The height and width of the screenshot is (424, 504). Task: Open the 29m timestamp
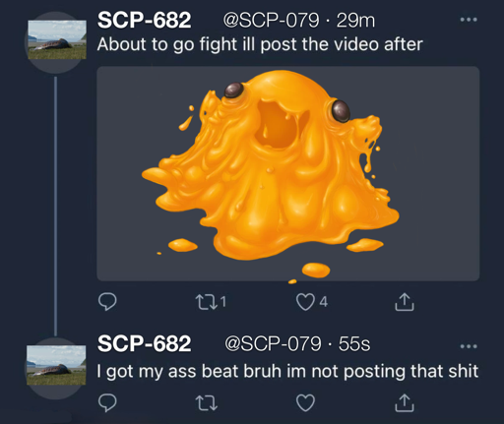click(x=355, y=21)
